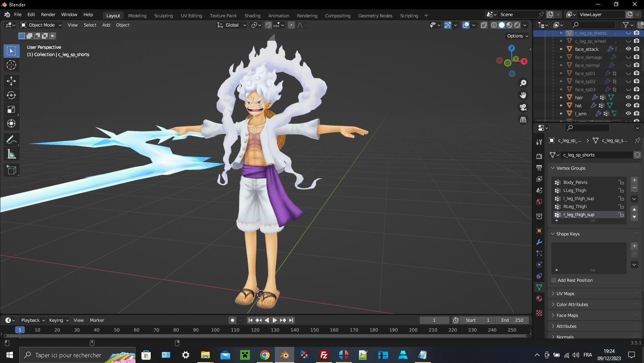Open Output properties printer tab

[x=539, y=167]
